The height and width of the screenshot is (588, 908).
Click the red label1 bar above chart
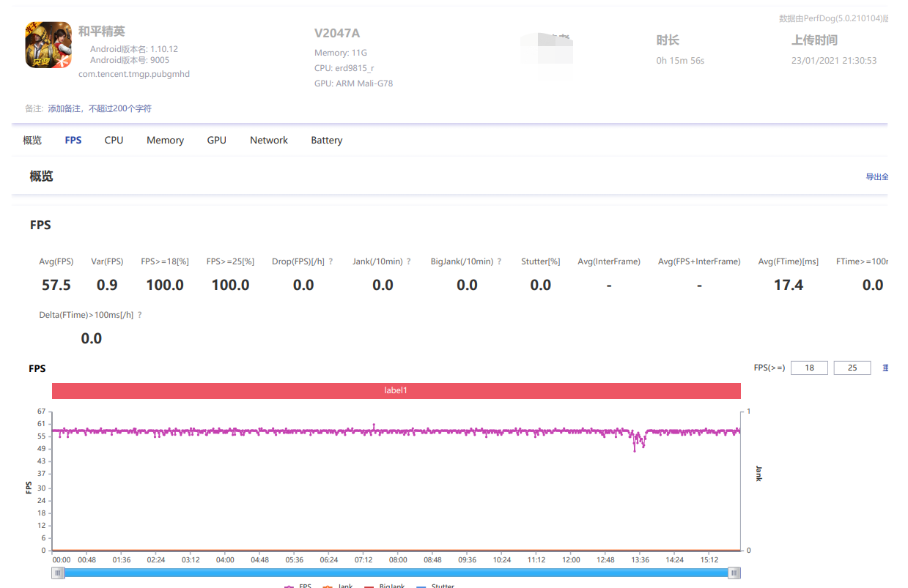click(396, 390)
